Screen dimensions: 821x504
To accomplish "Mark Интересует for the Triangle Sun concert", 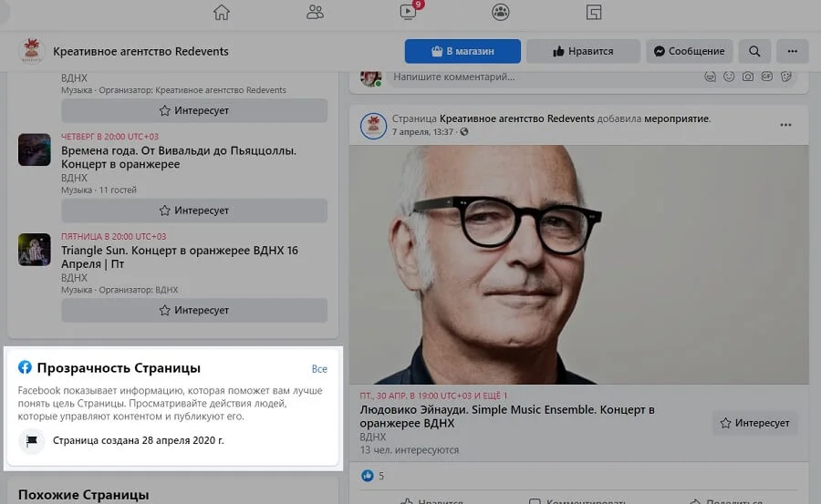I will 194,310.
